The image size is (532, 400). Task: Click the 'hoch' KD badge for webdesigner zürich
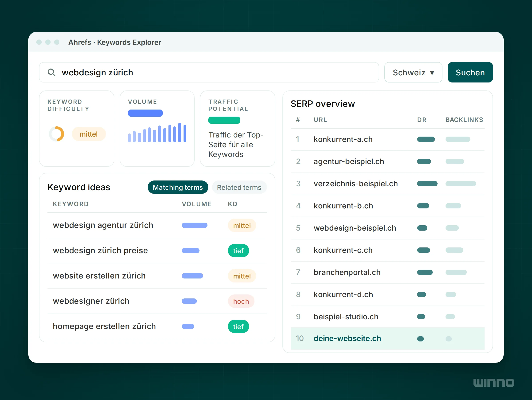pyautogui.click(x=241, y=301)
